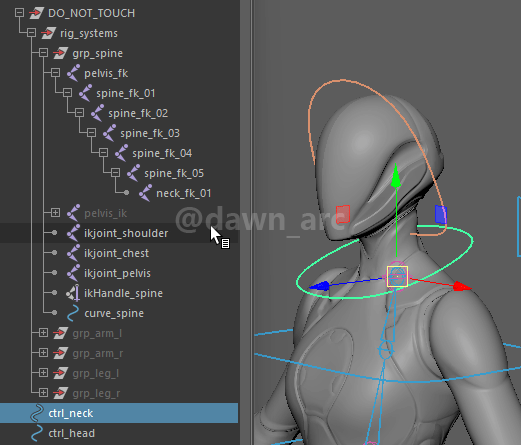Select the spine_fk_01 label

[126, 93]
